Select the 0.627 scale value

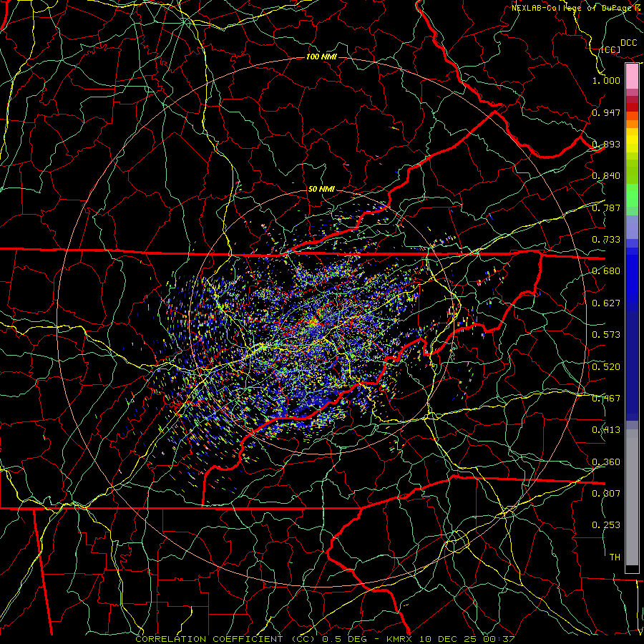(x=606, y=303)
